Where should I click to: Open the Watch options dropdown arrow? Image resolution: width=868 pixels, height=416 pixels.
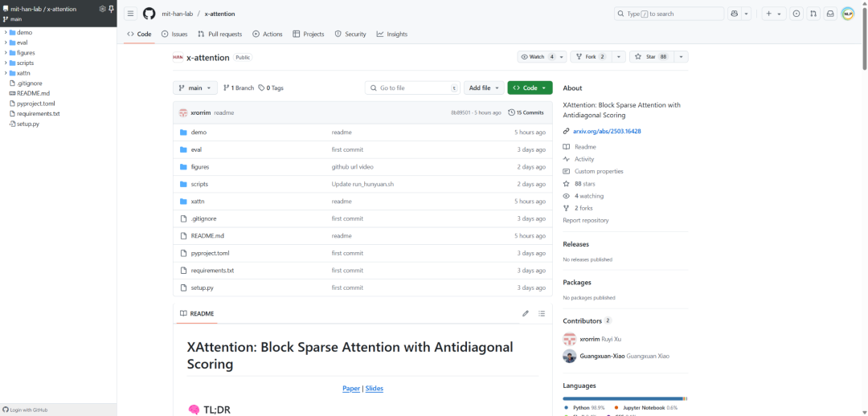(562, 57)
